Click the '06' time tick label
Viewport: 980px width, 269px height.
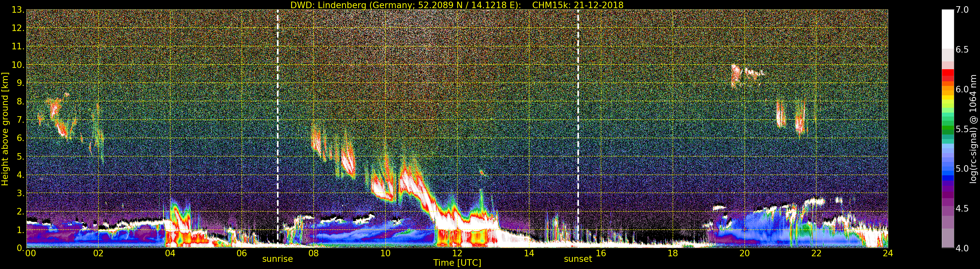point(242,253)
